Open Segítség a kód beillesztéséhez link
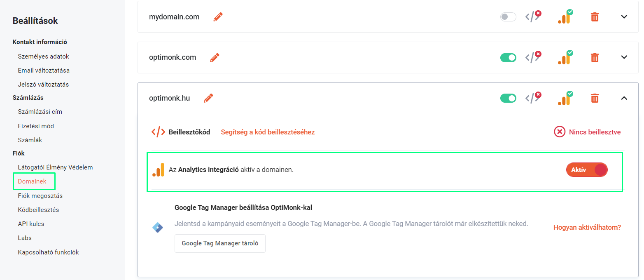The width and height of the screenshot is (644, 280). tap(268, 132)
